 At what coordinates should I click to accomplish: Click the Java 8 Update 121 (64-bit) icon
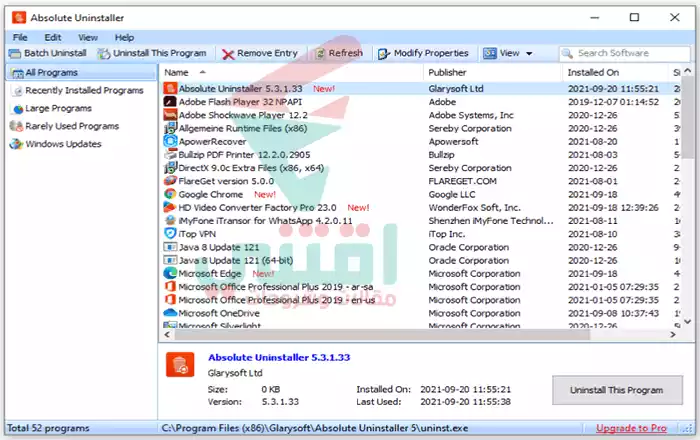pyautogui.click(x=170, y=260)
